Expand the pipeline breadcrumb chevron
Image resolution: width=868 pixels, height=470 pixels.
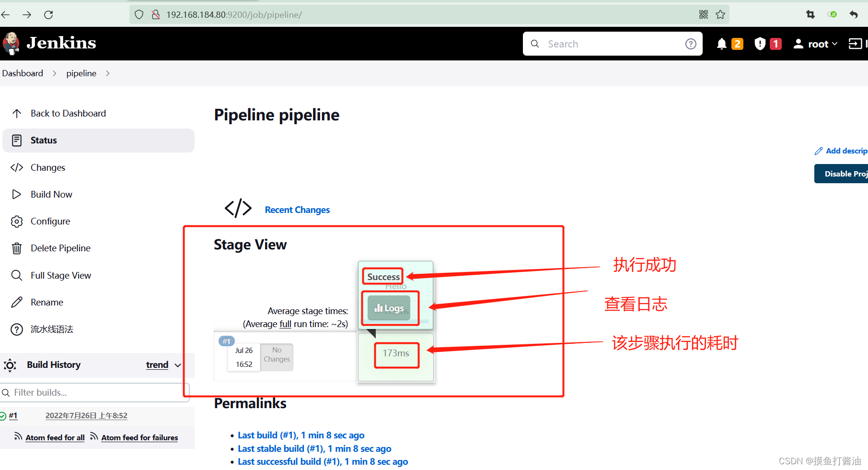coord(107,73)
